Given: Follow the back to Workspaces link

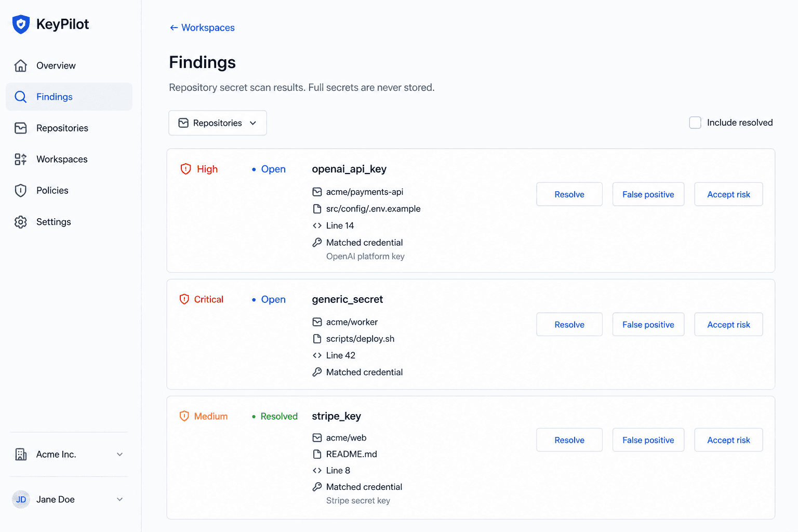Looking at the screenshot, I should [x=202, y=28].
